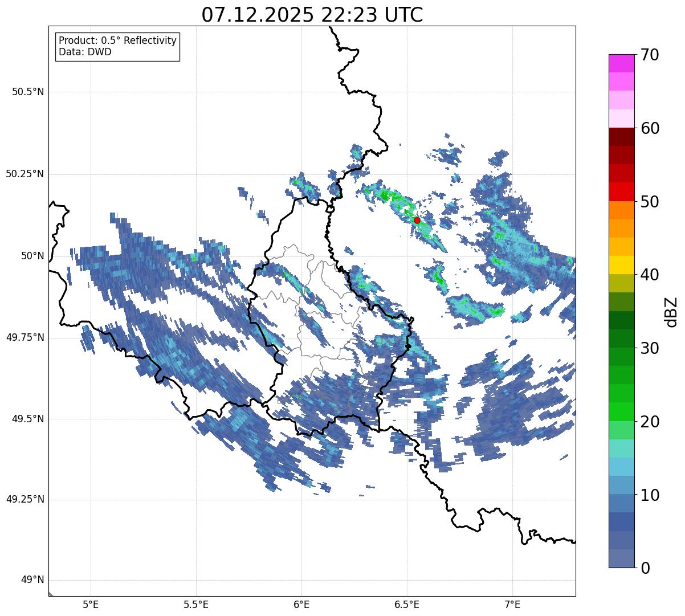Screen dimensions: 685x616
Task: Click the 50.25°N latitude label
Action: click(x=25, y=174)
